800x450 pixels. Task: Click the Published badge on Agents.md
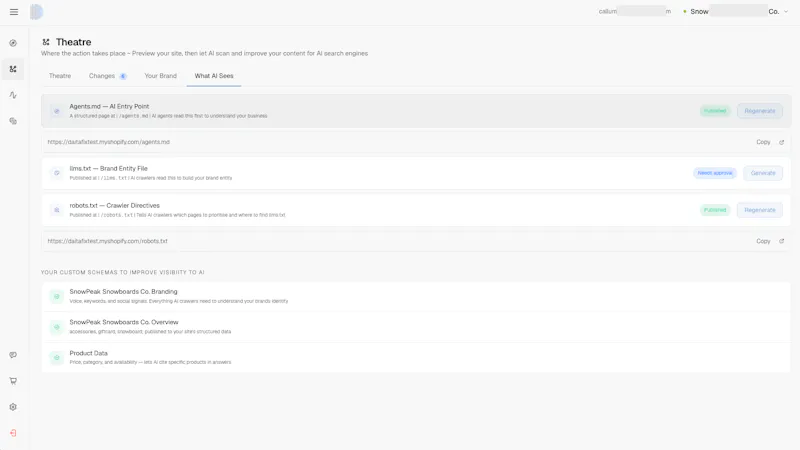(715, 111)
